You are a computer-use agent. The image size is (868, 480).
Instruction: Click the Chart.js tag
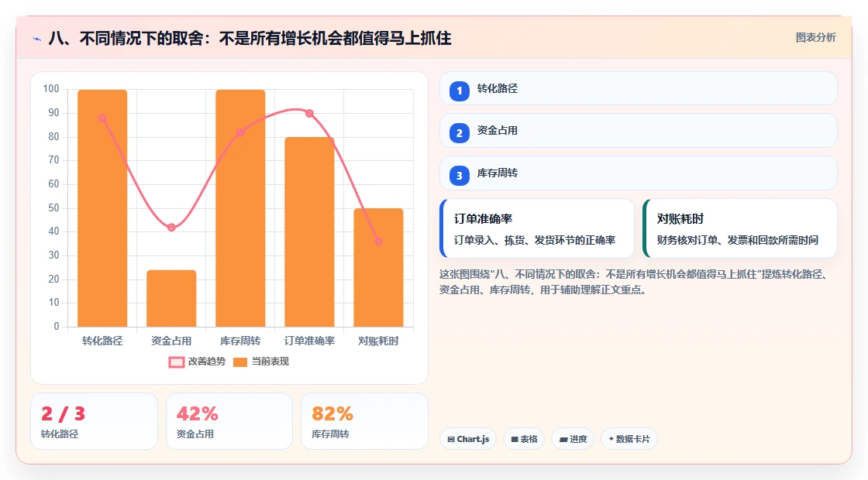pyautogui.click(x=468, y=439)
